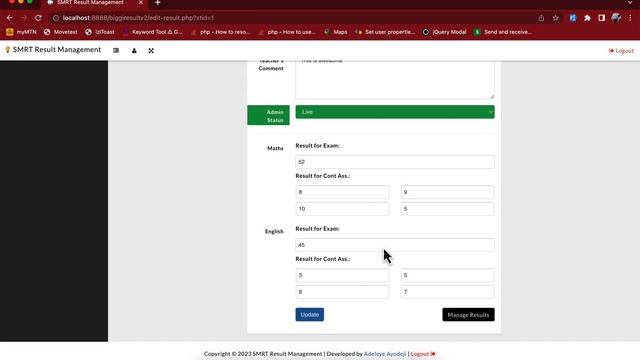
Task: Click the browser back arrow
Action: tap(9, 18)
